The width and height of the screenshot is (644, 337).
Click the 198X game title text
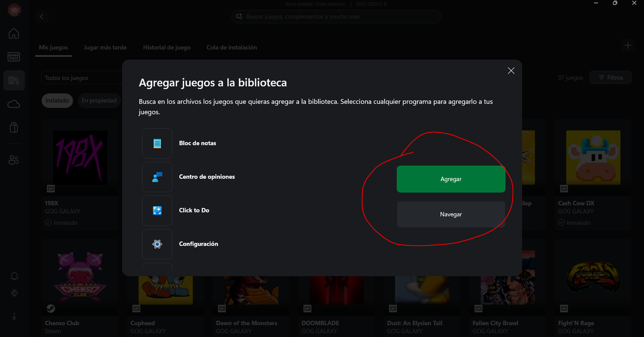52,204
